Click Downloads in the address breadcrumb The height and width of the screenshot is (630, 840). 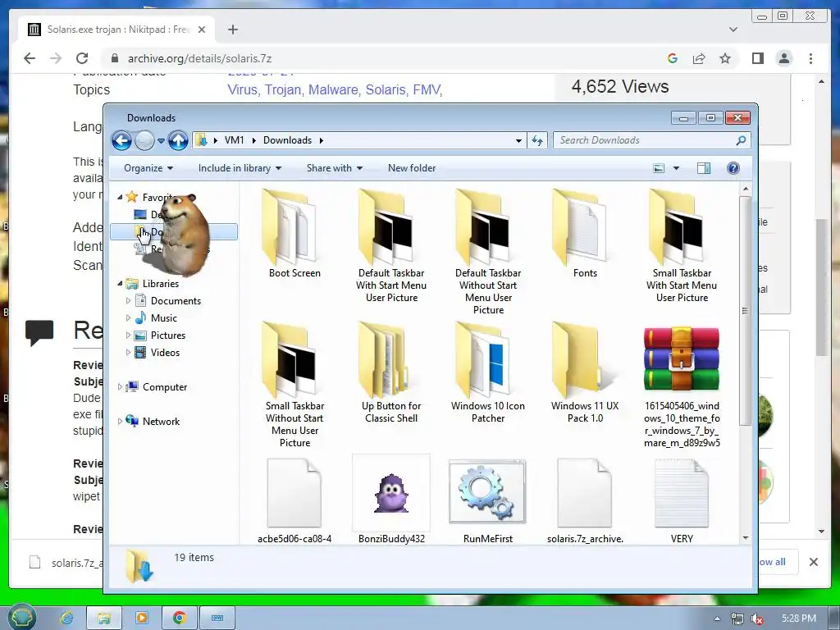coord(287,140)
